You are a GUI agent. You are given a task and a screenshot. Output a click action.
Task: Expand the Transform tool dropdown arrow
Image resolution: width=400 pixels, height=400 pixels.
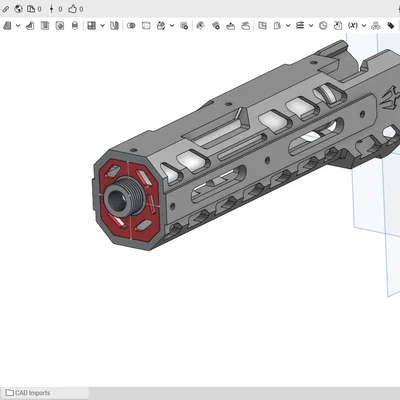tap(172, 26)
